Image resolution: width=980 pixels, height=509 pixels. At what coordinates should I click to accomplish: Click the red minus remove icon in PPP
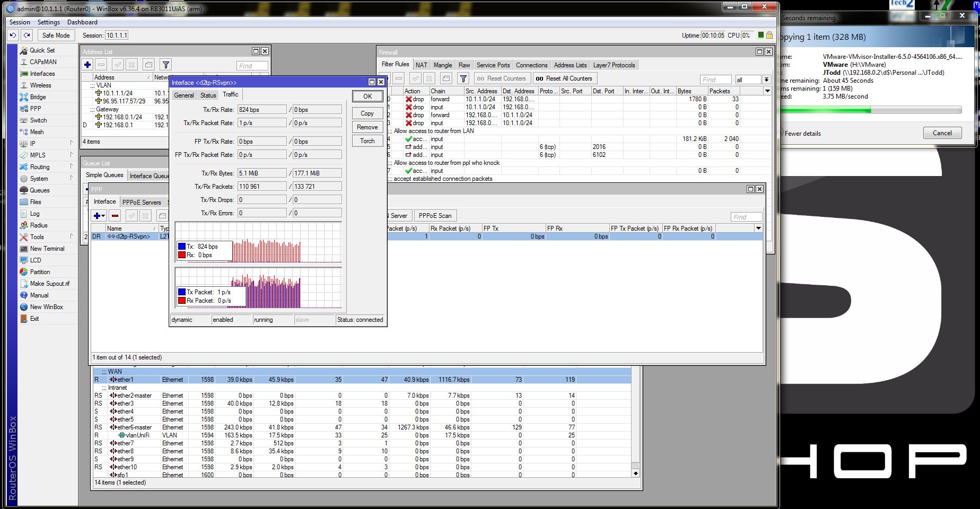click(115, 215)
